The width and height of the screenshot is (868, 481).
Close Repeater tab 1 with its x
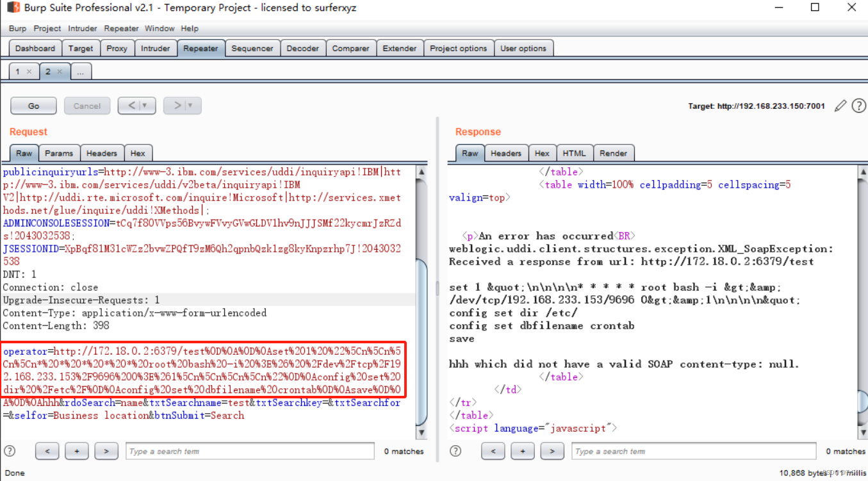[29, 72]
